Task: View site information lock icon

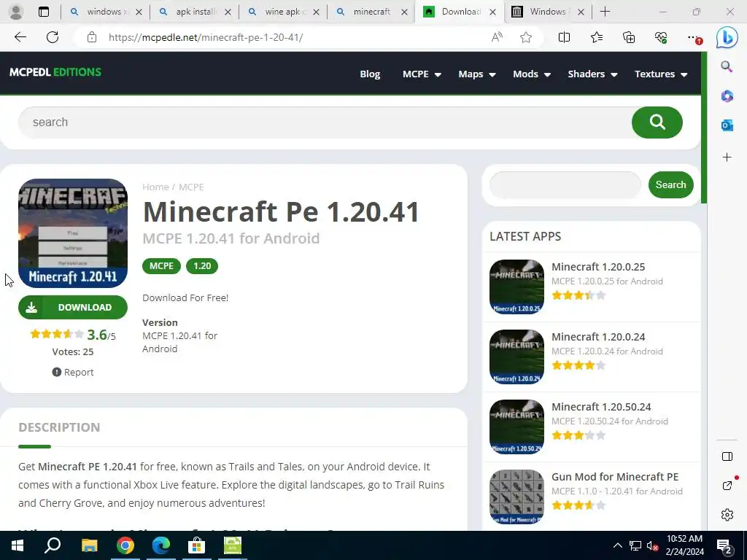Action: 92,37
